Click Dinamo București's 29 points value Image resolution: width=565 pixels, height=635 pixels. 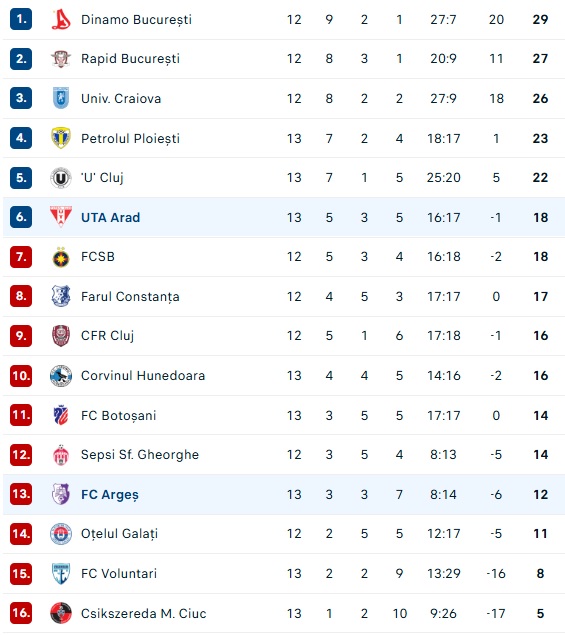click(x=540, y=19)
